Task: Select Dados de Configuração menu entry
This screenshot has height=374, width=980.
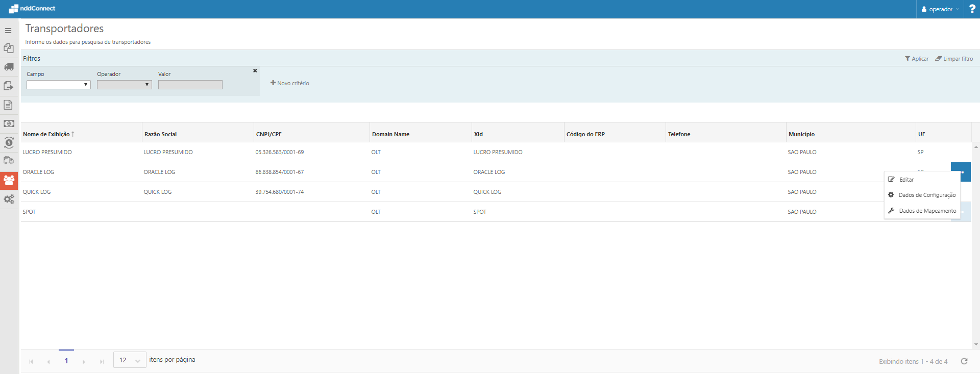Action: pos(926,195)
